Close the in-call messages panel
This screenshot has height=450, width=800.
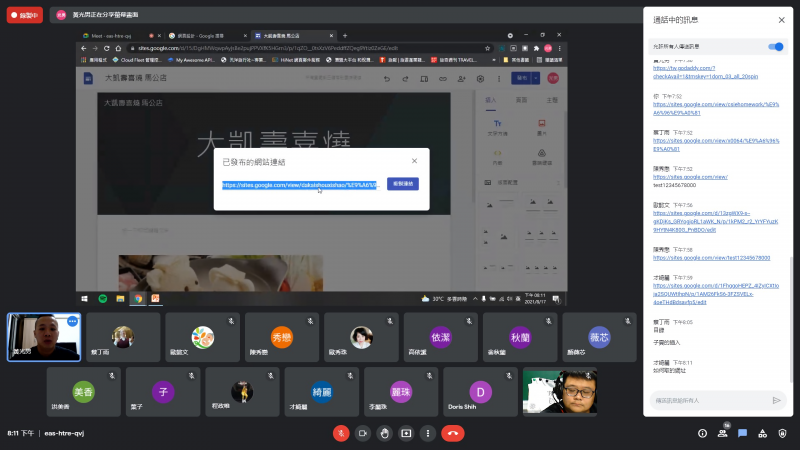point(781,19)
